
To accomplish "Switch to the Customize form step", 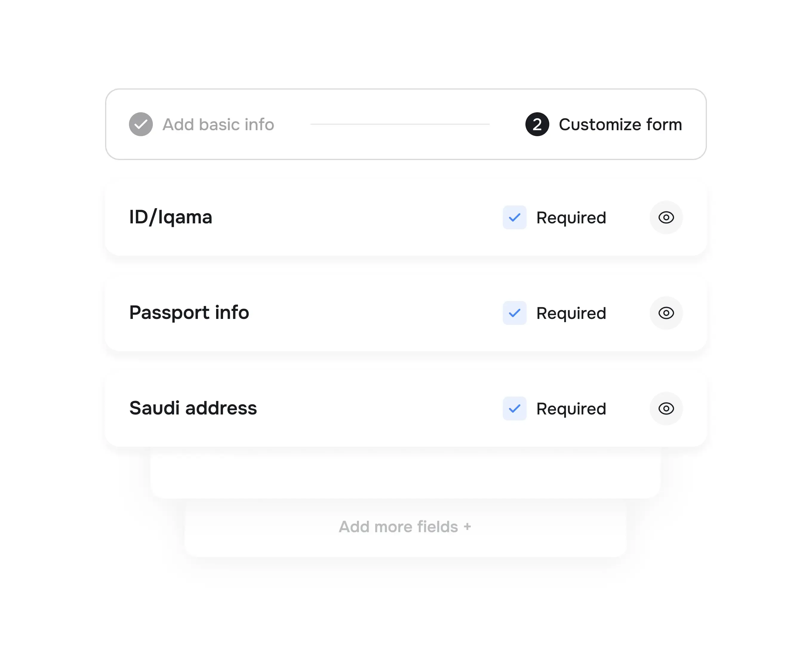I will [620, 124].
